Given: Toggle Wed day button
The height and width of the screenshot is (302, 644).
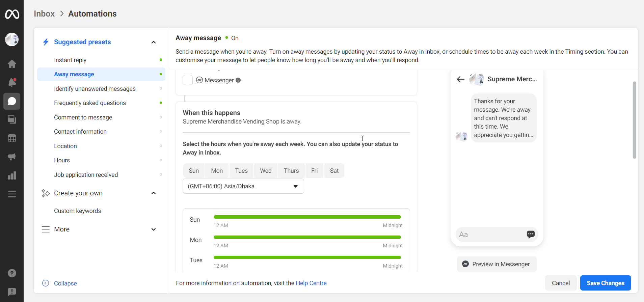Looking at the screenshot, I should coord(266,171).
